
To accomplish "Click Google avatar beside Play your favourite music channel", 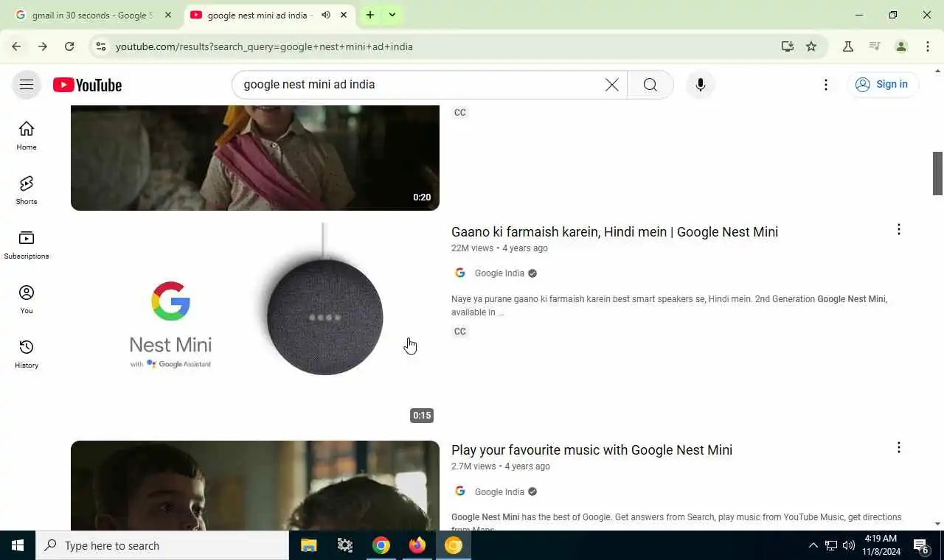I will 460,491.
